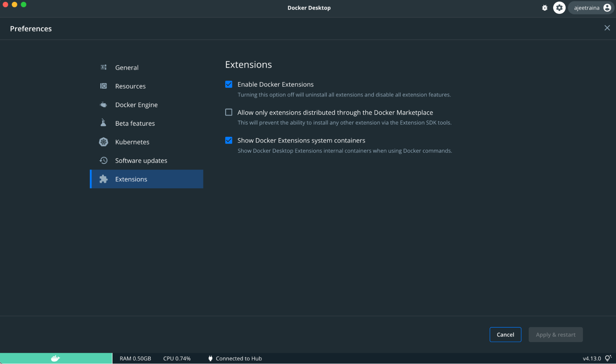Click the Docker Desktop settings gear icon
The height and width of the screenshot is (364, 616).
pos(559,7)
